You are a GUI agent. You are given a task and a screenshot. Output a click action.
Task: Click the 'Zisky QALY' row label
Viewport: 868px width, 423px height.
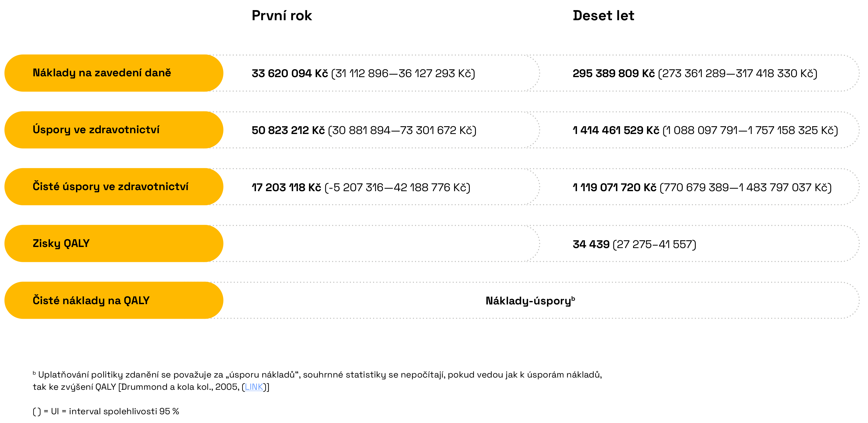pos(61,244)
